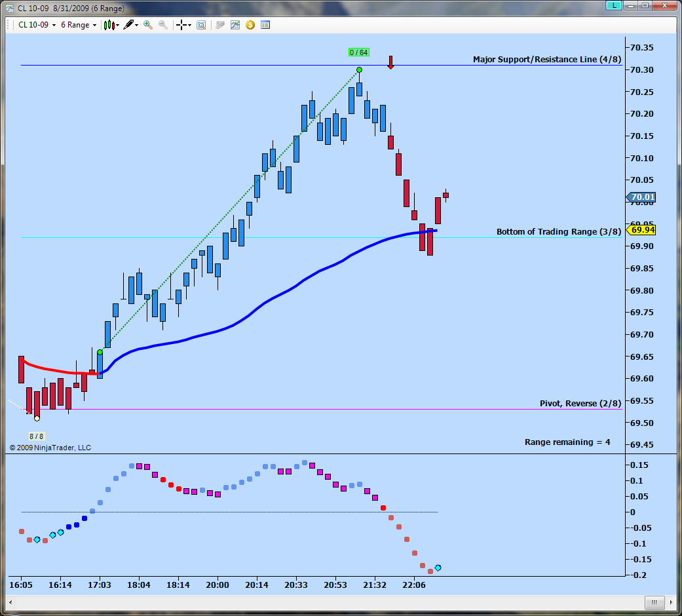Click the 16:05 time axis label

tap(21, 585)
